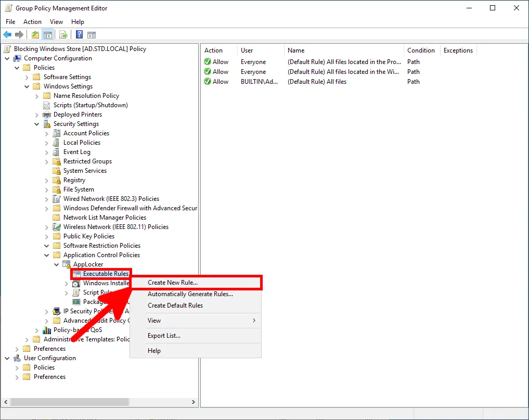Collapse the AppLocker tree node

click(56, 264)
